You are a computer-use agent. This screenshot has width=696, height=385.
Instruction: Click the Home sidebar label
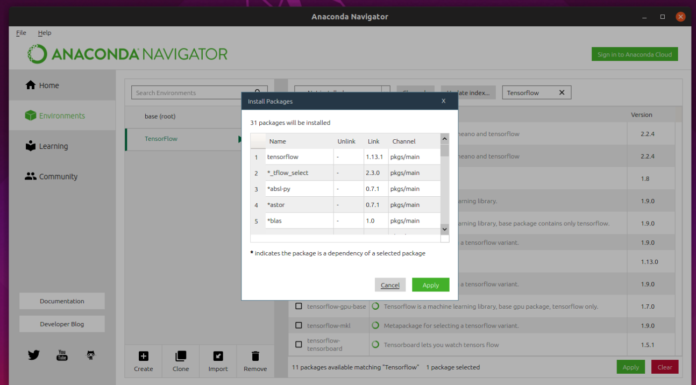(49, 85)
